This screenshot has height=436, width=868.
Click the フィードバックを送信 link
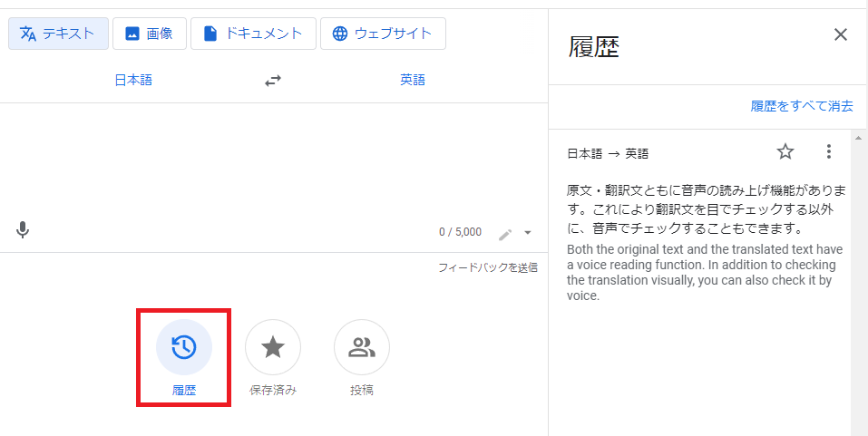click(488, 267)
